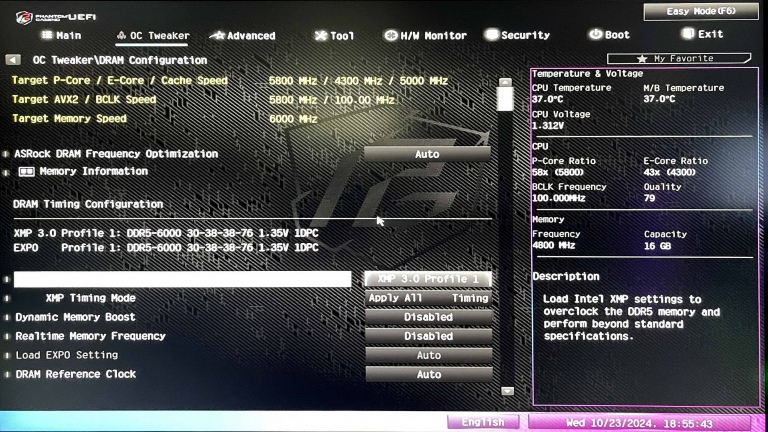Open XMP Timing Mode Apply All Timing dropdown

tap(428, 298)
